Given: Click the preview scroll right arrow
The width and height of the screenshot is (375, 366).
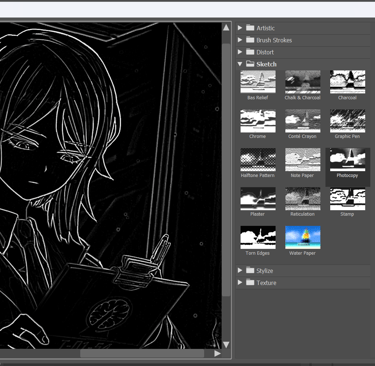Looking at the screenshot, I should 217,353.
